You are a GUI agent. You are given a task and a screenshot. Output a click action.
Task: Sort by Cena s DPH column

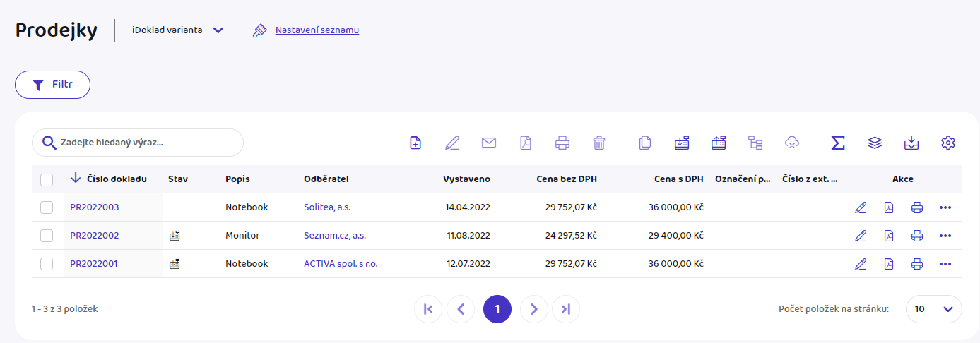(678, 179)
